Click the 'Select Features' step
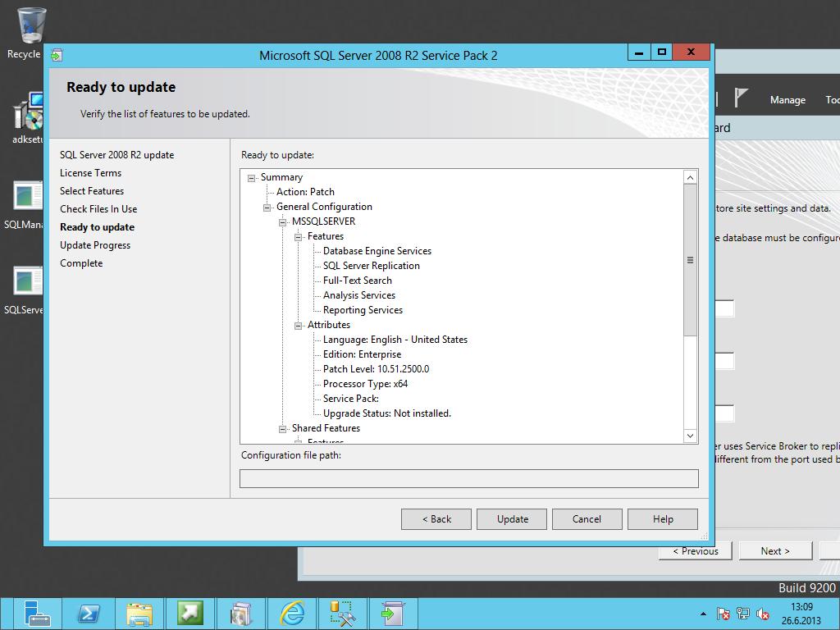 coord(92,191)
